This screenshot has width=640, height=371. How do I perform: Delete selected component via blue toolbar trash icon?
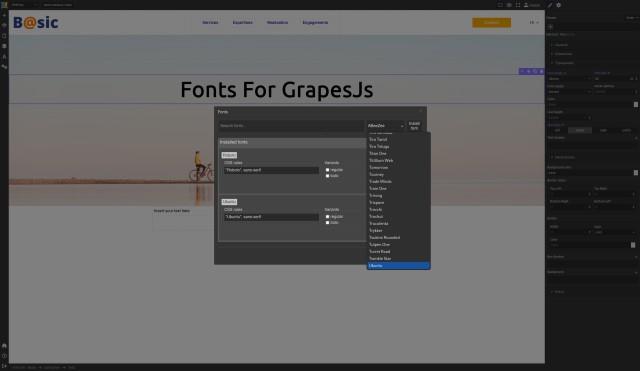(x=542, y=71)
